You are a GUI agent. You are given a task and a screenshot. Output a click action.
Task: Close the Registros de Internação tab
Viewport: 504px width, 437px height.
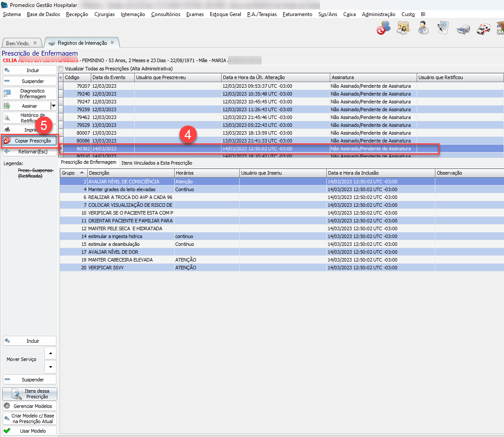point(112,43)
